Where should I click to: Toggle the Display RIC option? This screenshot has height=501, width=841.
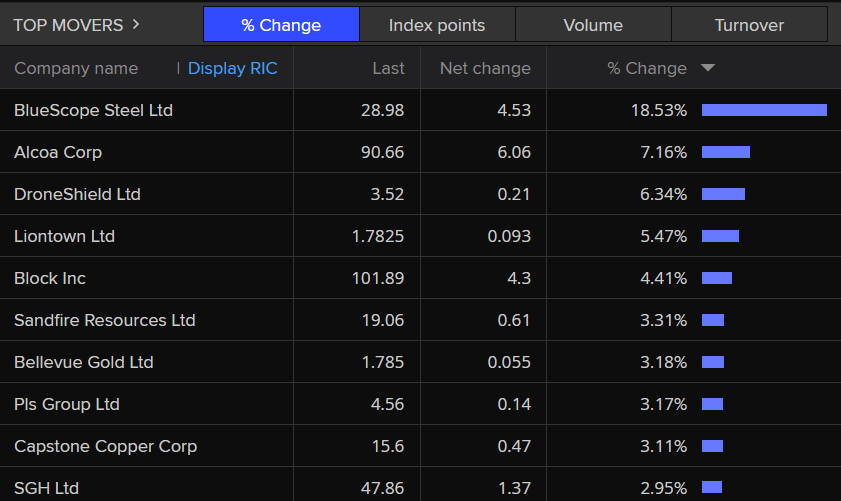pyautogui.click(x=232, y=68)
